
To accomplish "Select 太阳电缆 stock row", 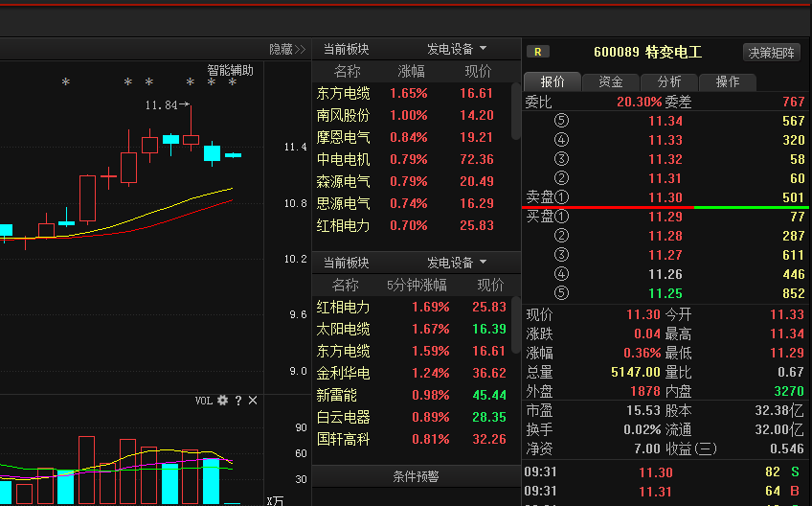I will pos(411,329).
